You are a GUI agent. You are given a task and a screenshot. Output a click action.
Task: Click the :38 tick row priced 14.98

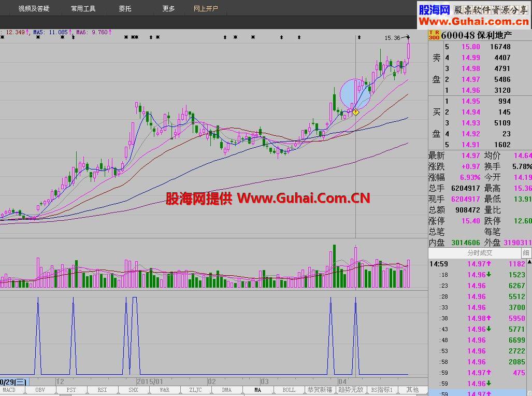point(478,318)
